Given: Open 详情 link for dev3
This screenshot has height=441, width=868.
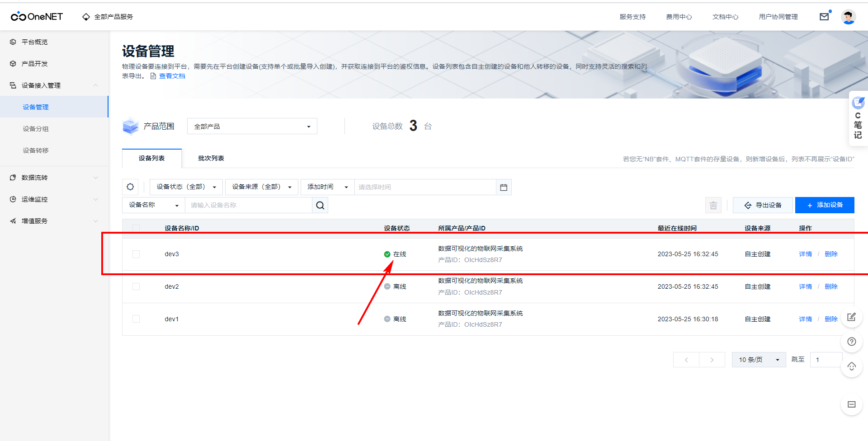Looking at the screenshot, I should (x=805, y=254).
